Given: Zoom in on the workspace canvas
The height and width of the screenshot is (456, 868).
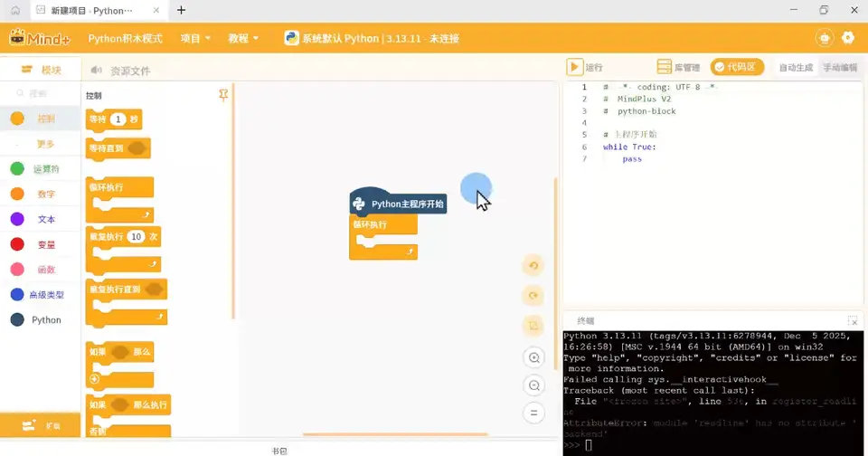Looking at the screenshot, I should pos(533,358).
